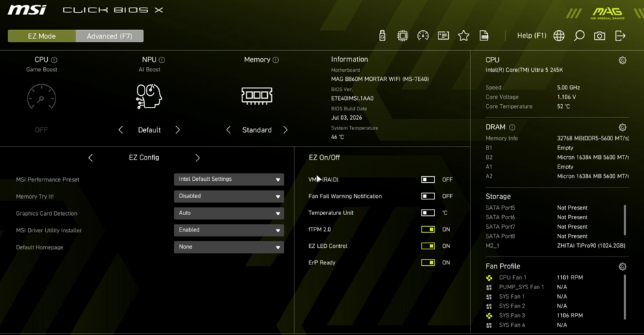Open the log file document icon
The image size is (644, 335).
click(484, 36)
